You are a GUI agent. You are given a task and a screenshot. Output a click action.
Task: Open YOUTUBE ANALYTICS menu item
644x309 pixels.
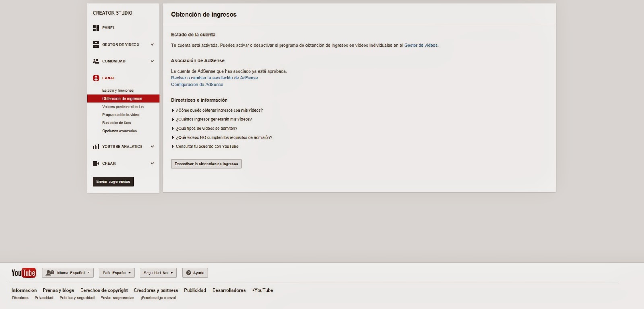click(123, 147)
